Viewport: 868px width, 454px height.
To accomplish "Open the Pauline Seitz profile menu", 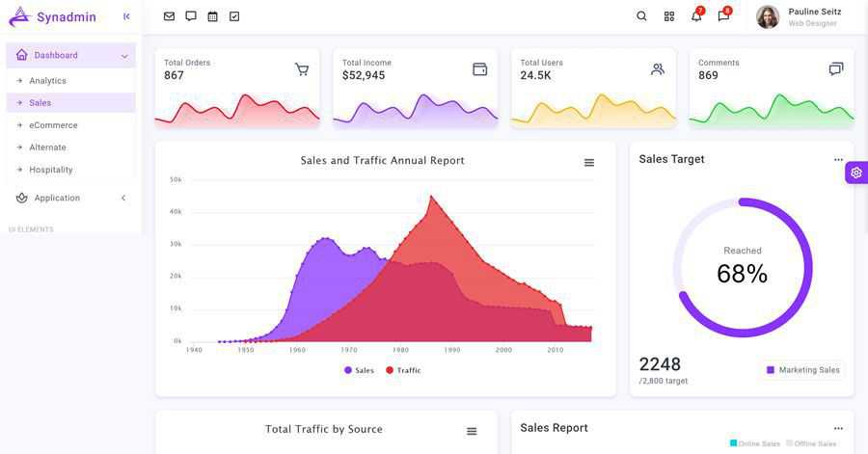I will tap(799, 16).
